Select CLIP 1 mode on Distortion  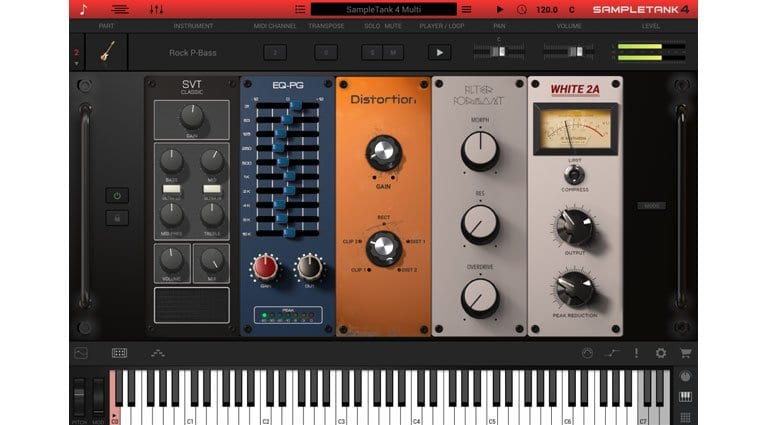tap(361, 270)
